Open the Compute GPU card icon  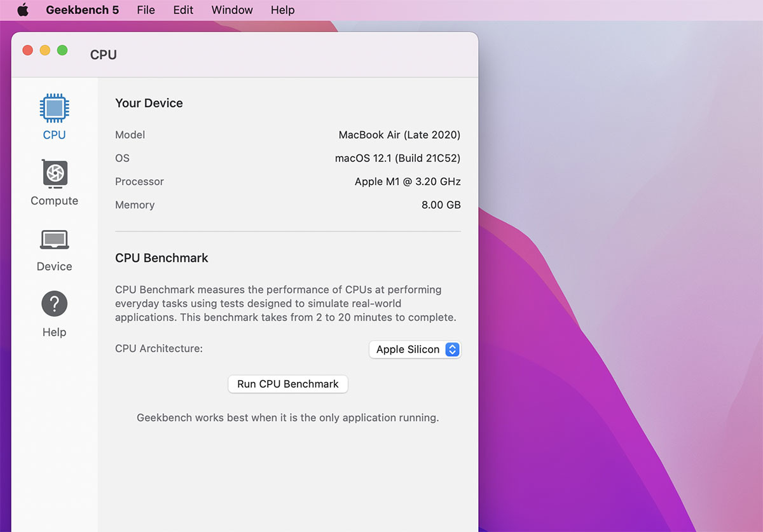pyautogui.click(x=55, y=174)
